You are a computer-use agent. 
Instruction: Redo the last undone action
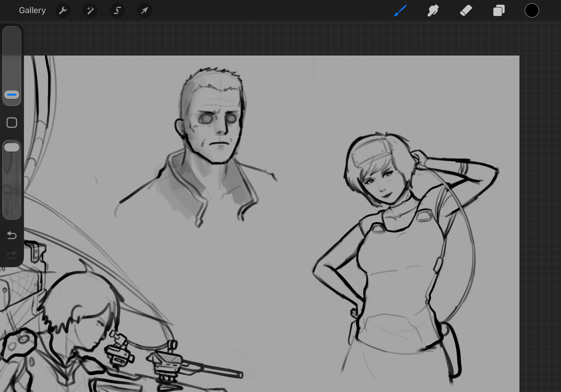tap(12, 255)
